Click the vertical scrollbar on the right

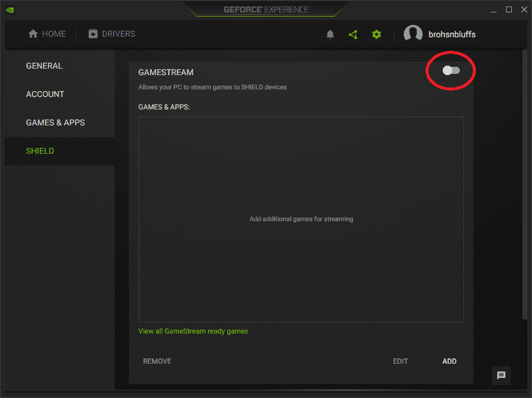coord(524,185)
